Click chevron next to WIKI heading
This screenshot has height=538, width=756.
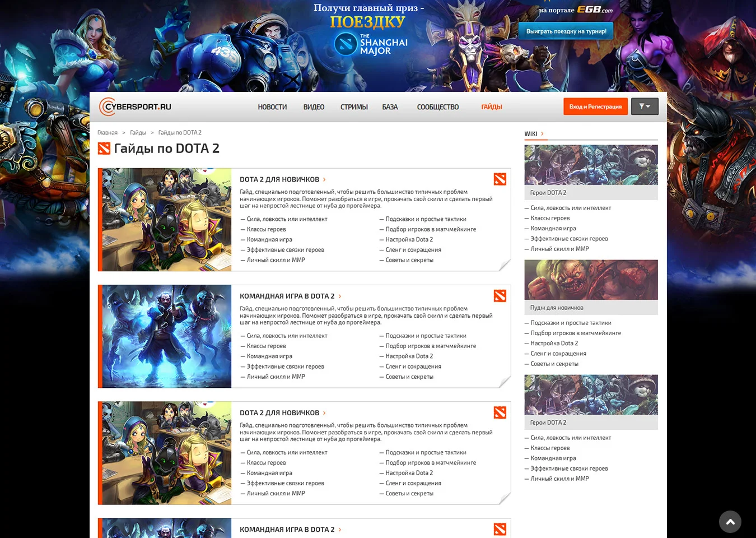542,133
